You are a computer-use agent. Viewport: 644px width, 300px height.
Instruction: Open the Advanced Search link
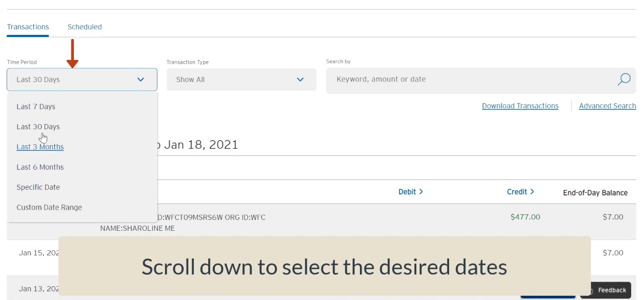tap(608, 106)
